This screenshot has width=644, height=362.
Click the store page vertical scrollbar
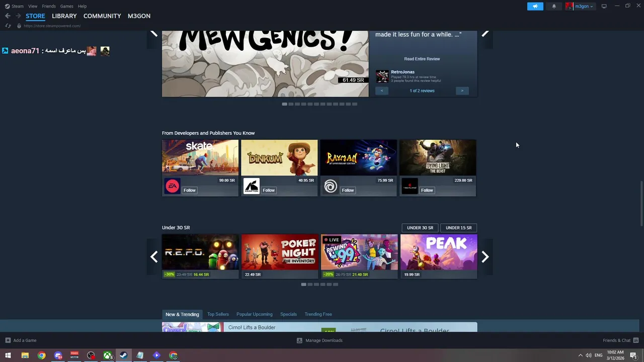click(641, 204)
